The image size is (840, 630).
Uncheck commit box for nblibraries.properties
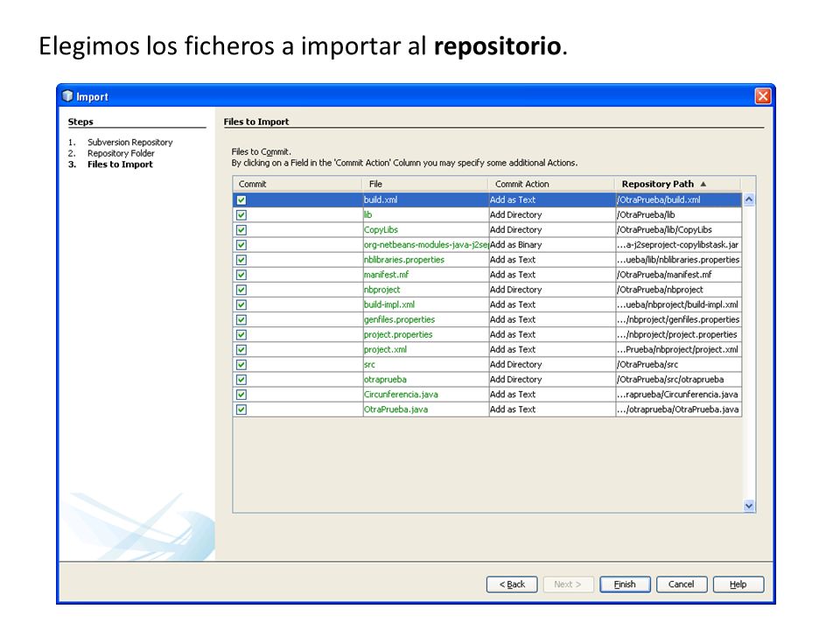pyautogui.click(x=241, y=260)
